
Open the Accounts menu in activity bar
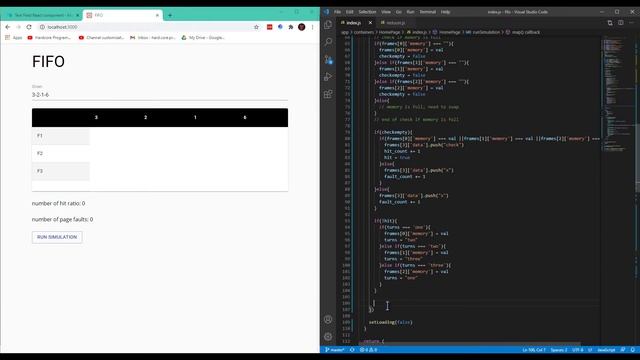tap(328, 319)
